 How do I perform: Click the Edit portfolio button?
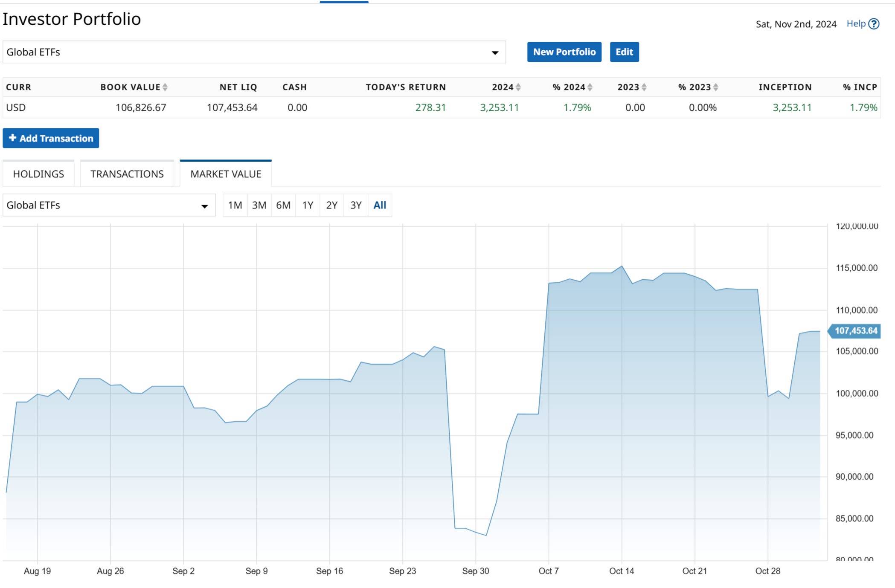[624, 52]
